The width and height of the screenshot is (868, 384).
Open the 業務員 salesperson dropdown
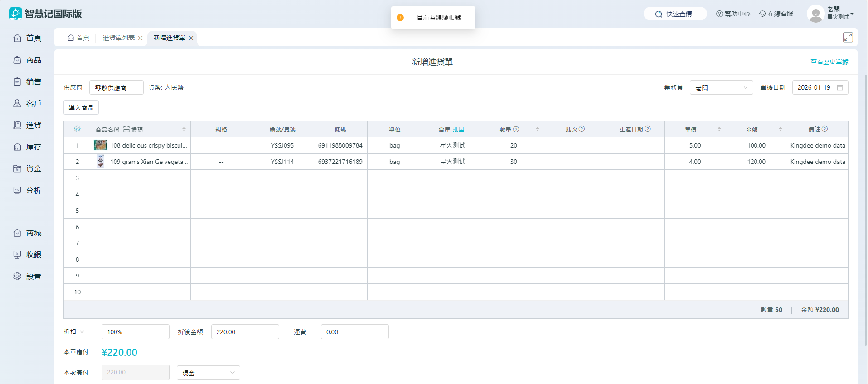[x=721, y=87]
